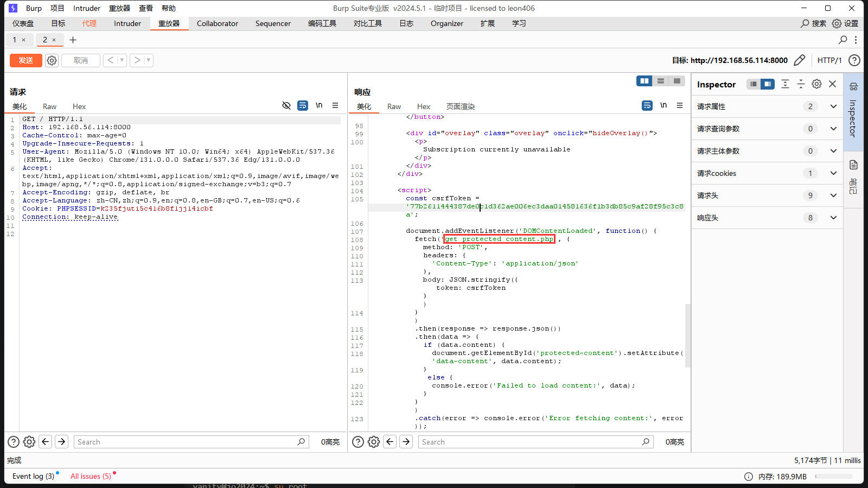Click the 取消 cancel button

[81, 60]
